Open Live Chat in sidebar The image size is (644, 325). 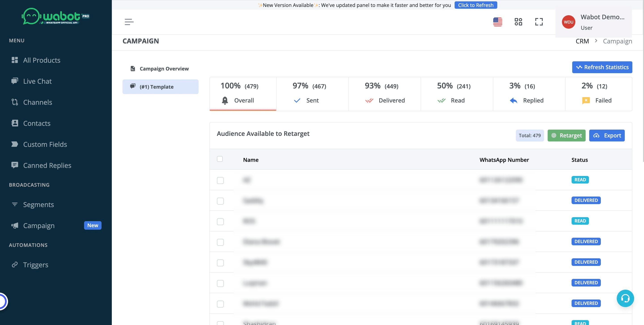(37, 81)
